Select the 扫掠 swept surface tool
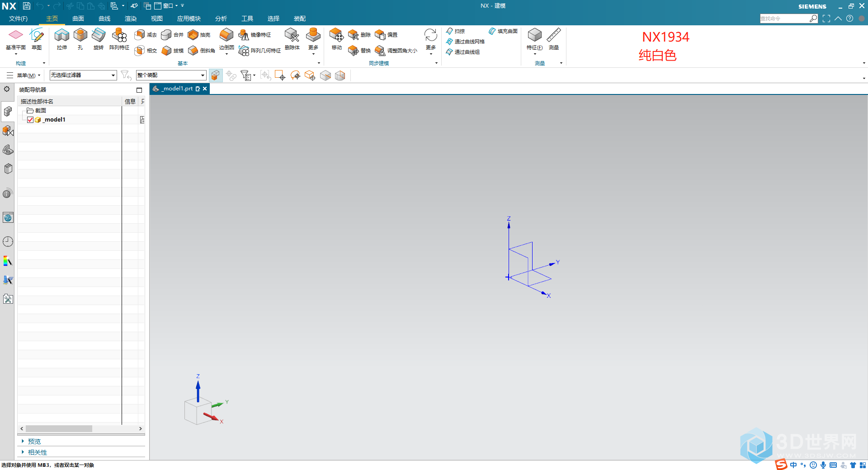868x470 pixels. (455, 31)
